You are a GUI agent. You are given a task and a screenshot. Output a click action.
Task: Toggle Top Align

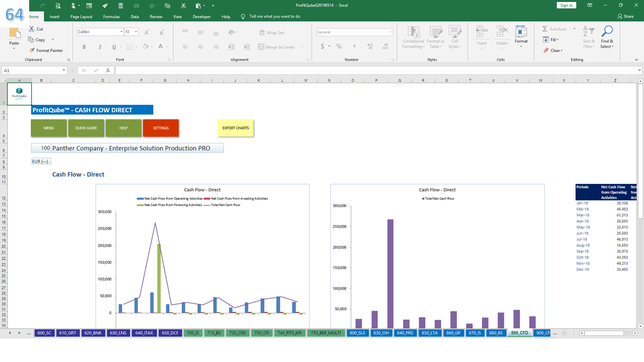pos(185,32)
